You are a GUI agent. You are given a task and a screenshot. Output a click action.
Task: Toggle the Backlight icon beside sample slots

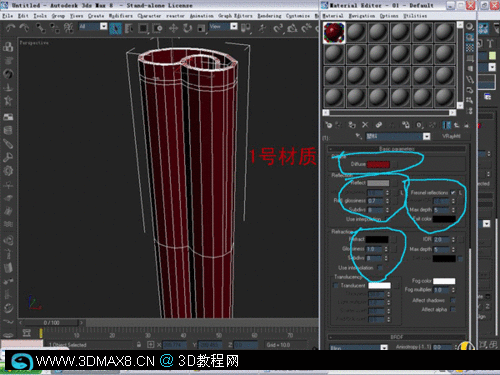click(470, 37)
